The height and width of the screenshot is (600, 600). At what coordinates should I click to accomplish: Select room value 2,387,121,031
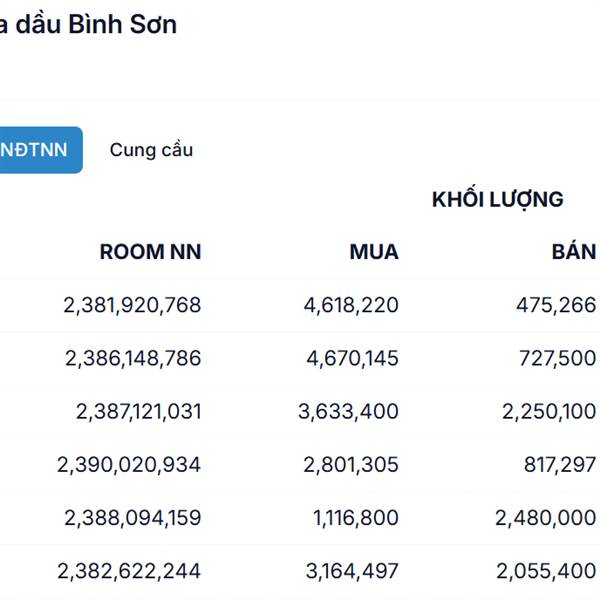pos(138,411)
